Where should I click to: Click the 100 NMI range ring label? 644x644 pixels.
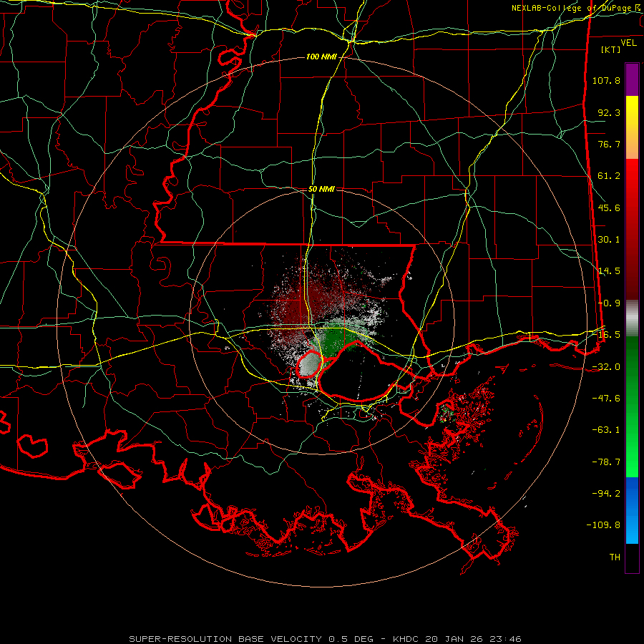321,57
